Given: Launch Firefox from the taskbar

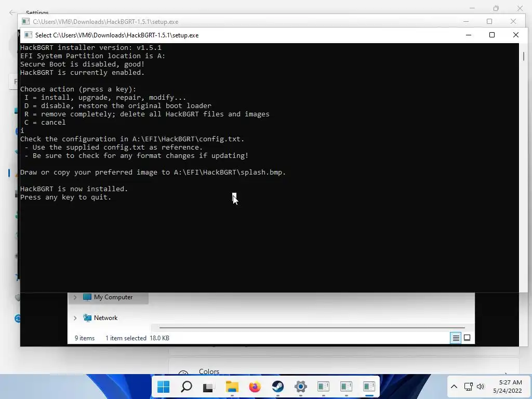Looking at the screenshot, I should click(255, 387).
